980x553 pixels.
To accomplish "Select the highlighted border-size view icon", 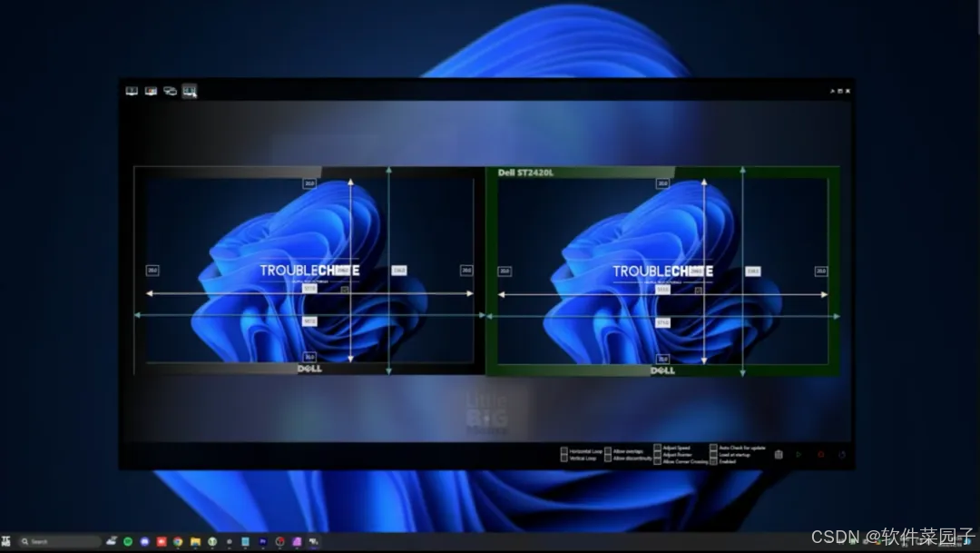I will [x=190, y=92].
